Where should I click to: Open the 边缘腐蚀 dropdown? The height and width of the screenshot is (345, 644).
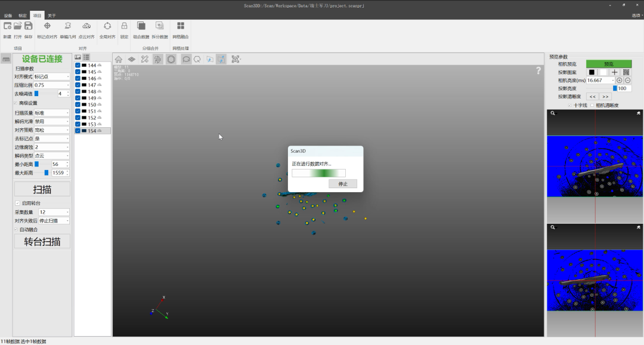[52, 147]
